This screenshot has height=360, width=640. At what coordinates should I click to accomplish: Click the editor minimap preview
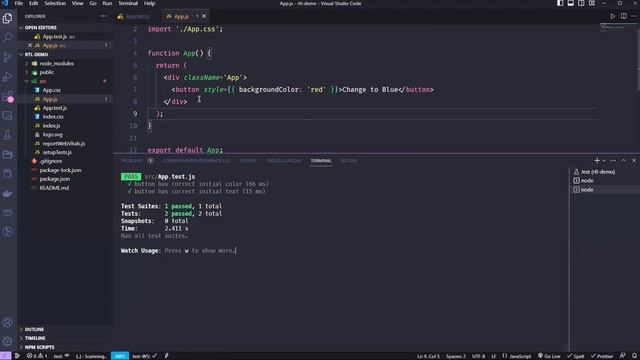[618, 28]
